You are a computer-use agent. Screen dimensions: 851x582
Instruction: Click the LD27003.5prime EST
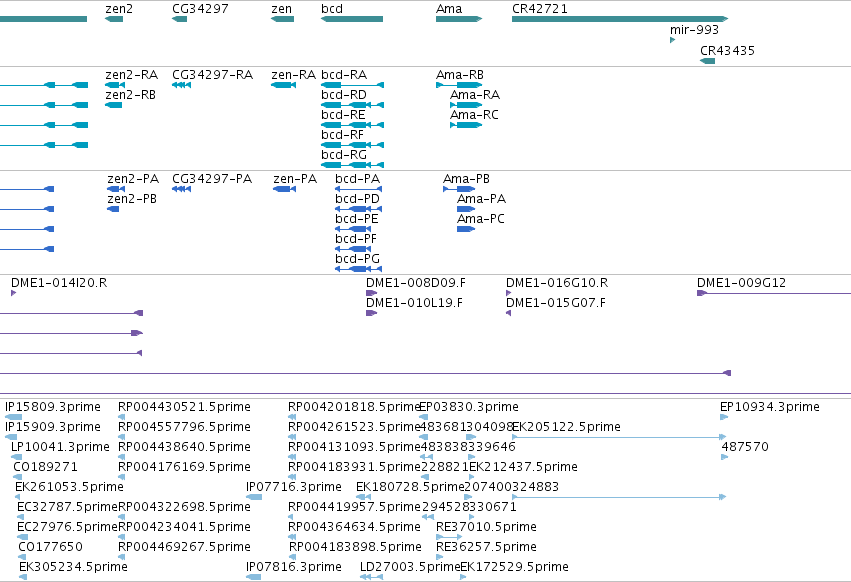pyautogui.click(x=372, y=577)
